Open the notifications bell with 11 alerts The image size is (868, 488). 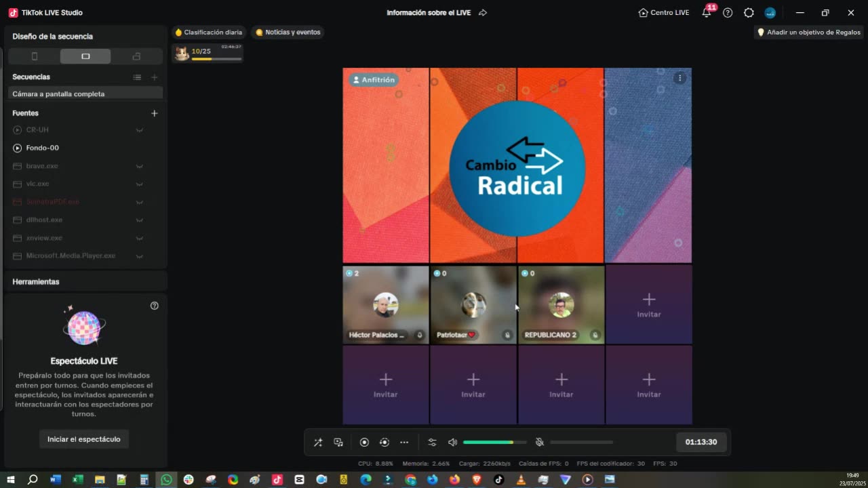707,12
